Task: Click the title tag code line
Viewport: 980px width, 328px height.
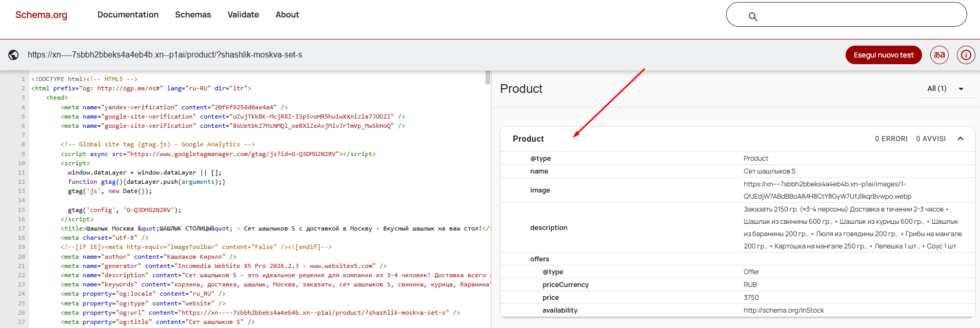Action: pyautogui.click(x=275, y=228)
